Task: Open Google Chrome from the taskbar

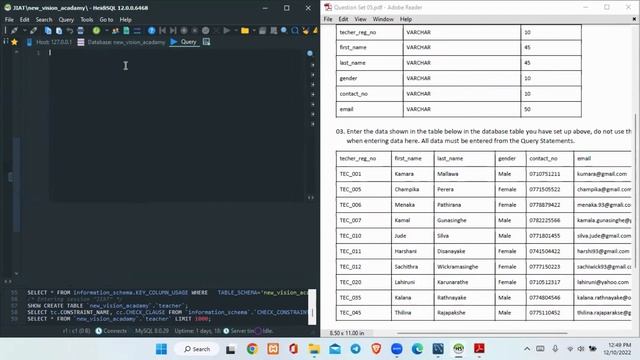Action: (x=252, y=349)
